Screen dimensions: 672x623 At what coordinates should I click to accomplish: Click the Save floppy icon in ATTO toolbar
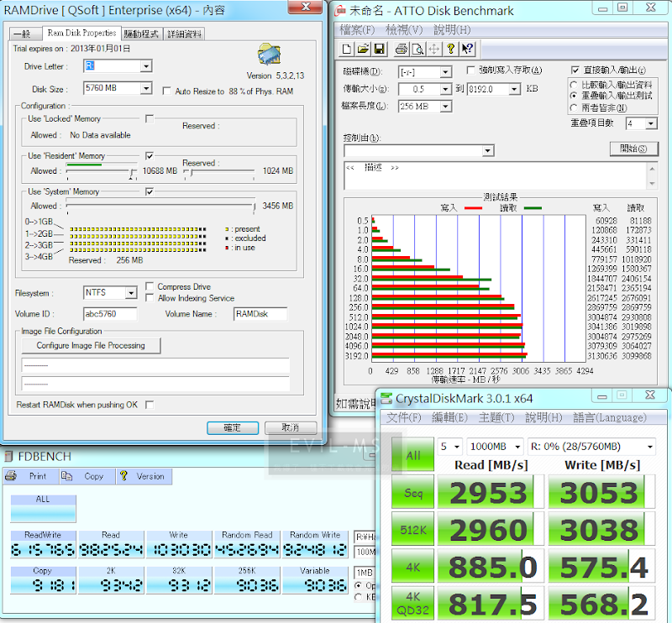380,50
